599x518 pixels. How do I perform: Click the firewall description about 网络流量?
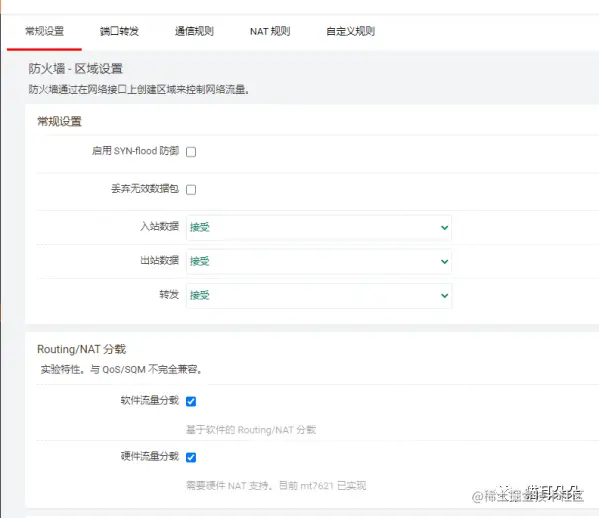point(139,90)
